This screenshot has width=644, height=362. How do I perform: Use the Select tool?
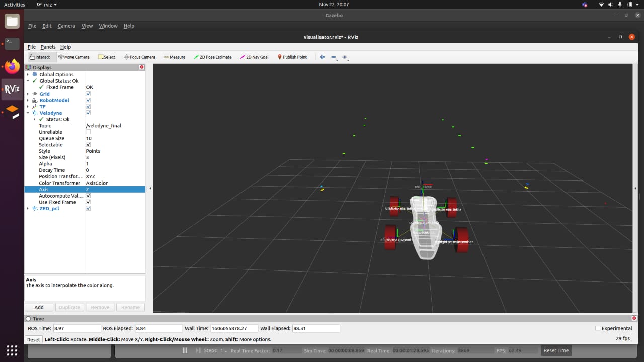[x=106, y=57]
